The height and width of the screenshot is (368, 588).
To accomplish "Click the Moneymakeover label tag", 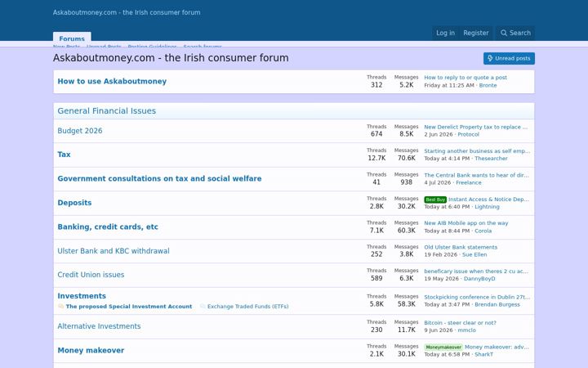I will click(443, 348).
